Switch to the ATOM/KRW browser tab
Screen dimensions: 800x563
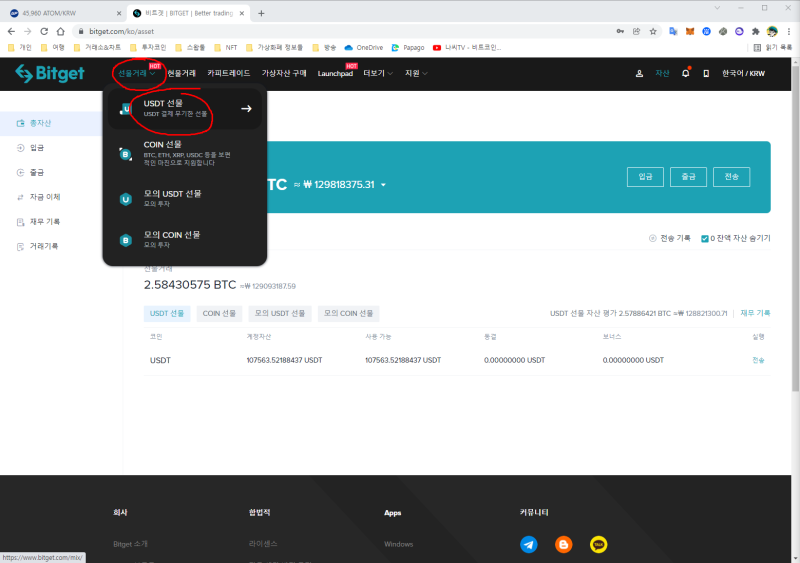(65, 13)
